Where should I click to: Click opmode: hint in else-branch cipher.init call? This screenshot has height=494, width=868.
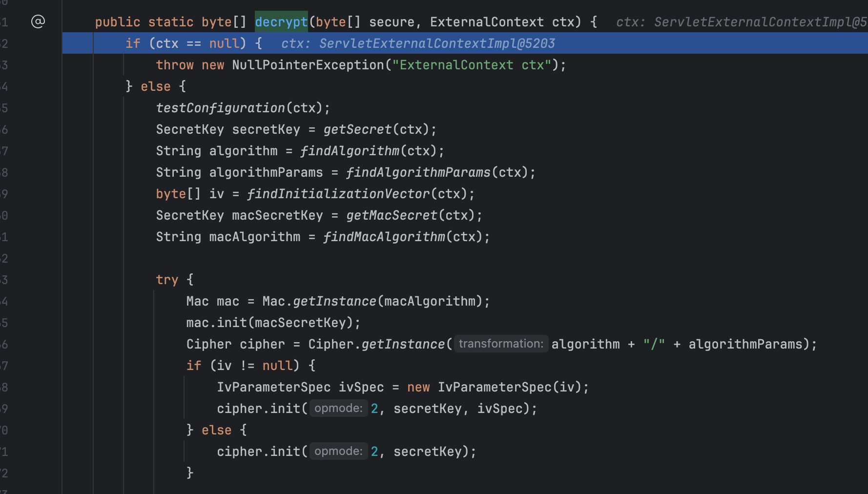point(338,451)
